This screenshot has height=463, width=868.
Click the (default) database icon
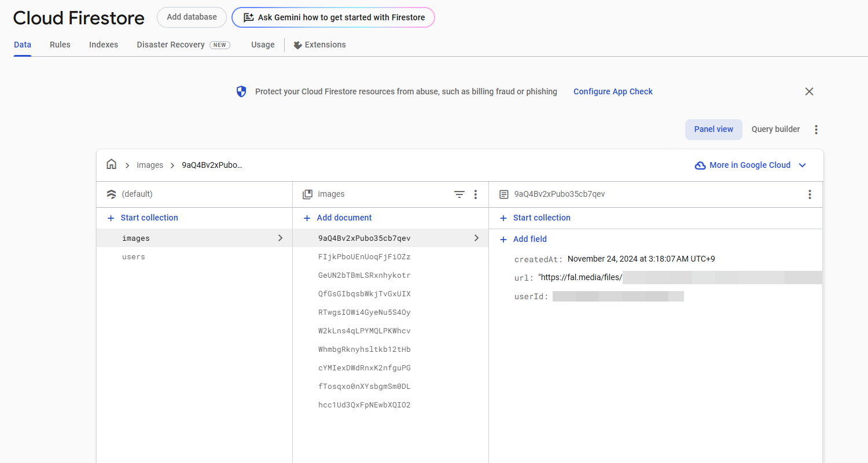pyautogui.click(x=112, y=194)
